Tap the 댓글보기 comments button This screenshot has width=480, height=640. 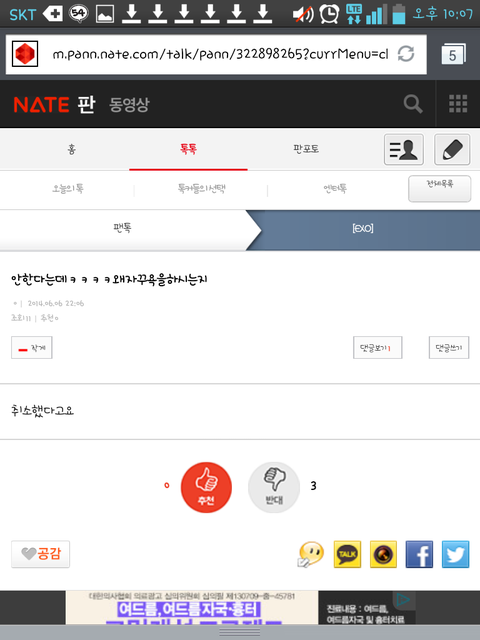click(378, 348)
